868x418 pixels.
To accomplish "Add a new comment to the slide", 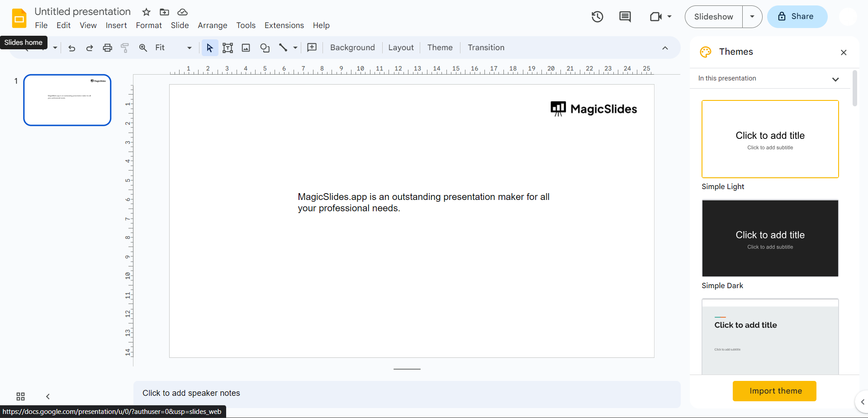I will pyautogui.click(x=312, y=47).
